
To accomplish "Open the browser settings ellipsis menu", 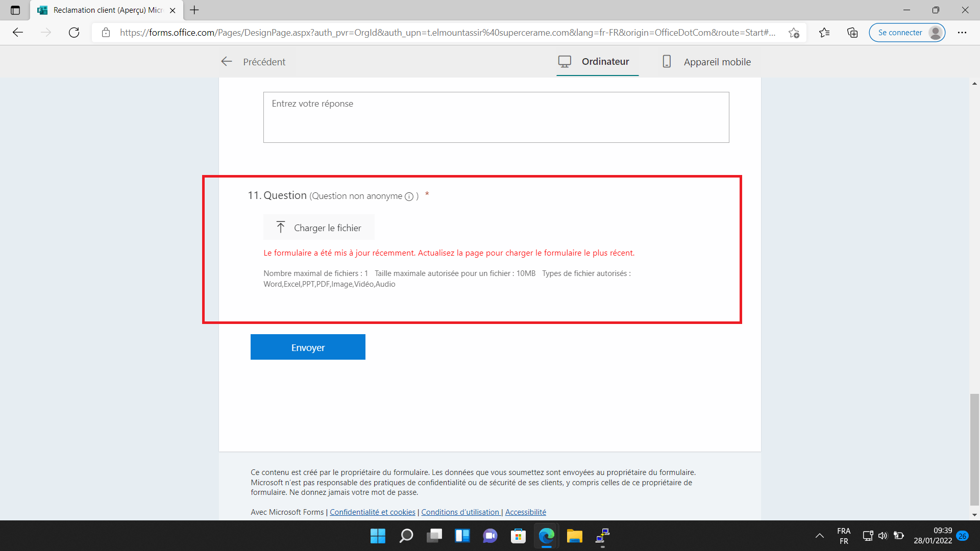I will 962,33.
